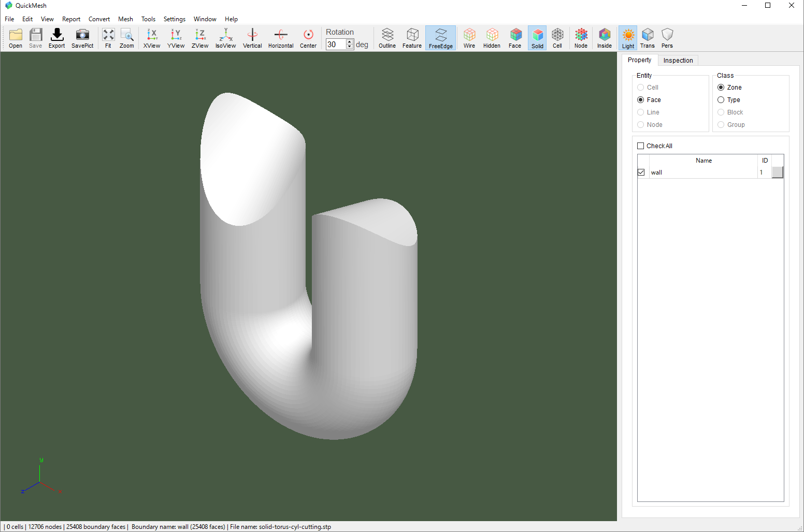Click the 12706 nodes status text
Screen dimensions: 804x532
tap(45, 527)
